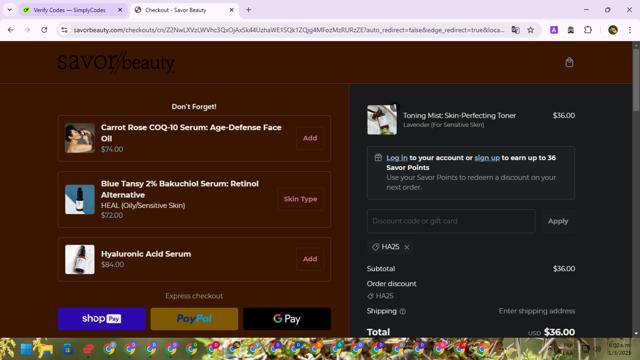Click the Total $36.00 amount

559,332
